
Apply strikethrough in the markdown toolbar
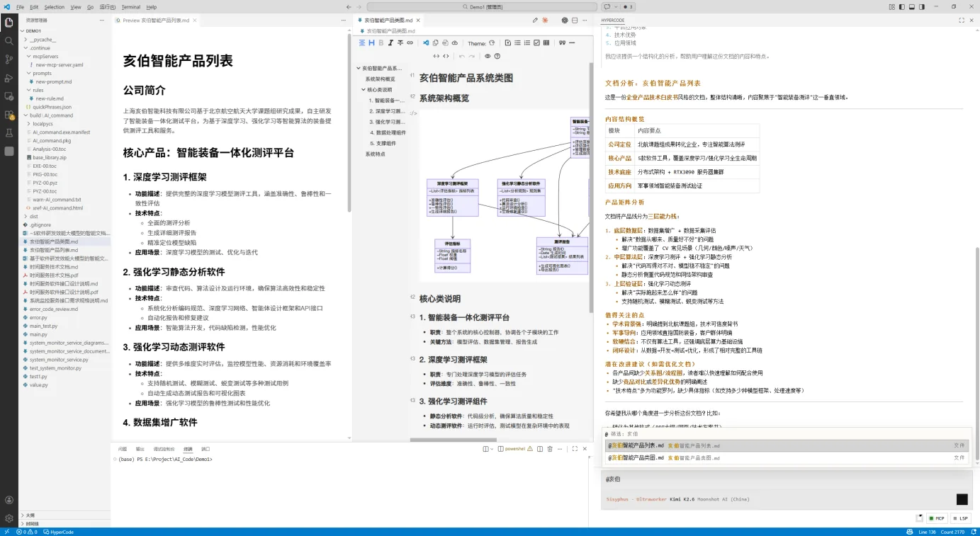pos(400,42)
